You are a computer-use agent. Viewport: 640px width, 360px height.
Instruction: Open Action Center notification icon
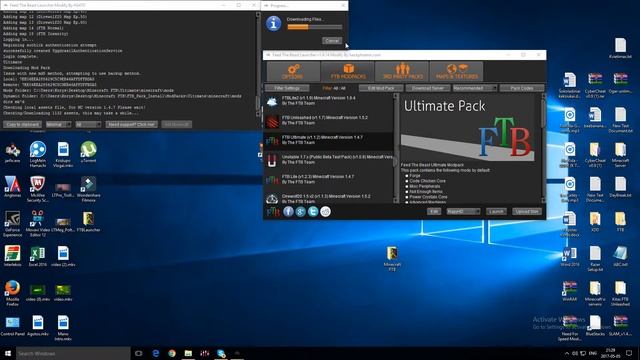click(x=629, y=353)
